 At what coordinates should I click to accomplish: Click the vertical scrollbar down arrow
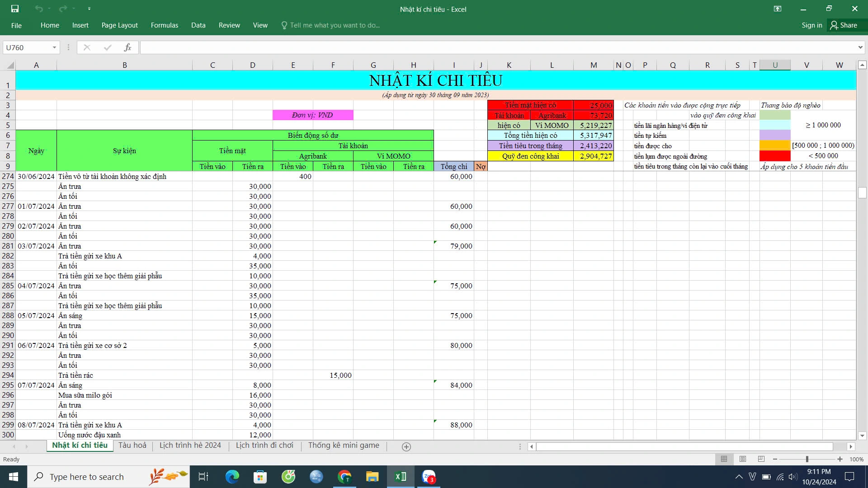point(862,436)
